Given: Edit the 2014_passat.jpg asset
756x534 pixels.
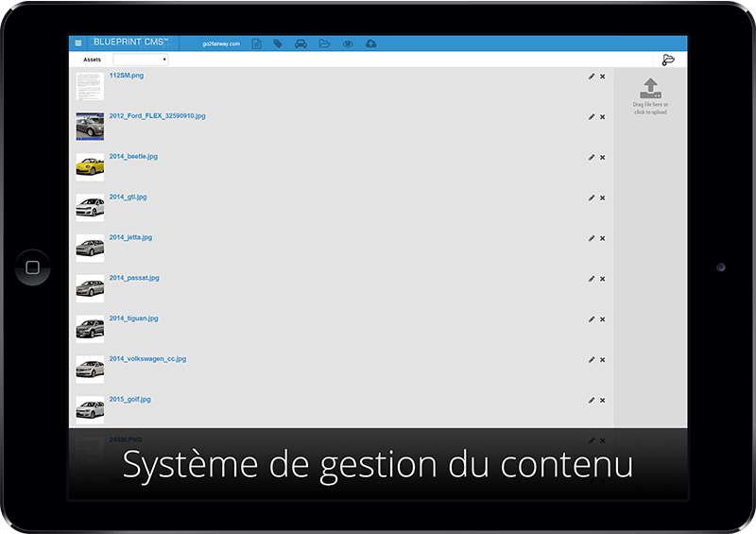Looking at the screenshot, I should click(x=592, y=279).
